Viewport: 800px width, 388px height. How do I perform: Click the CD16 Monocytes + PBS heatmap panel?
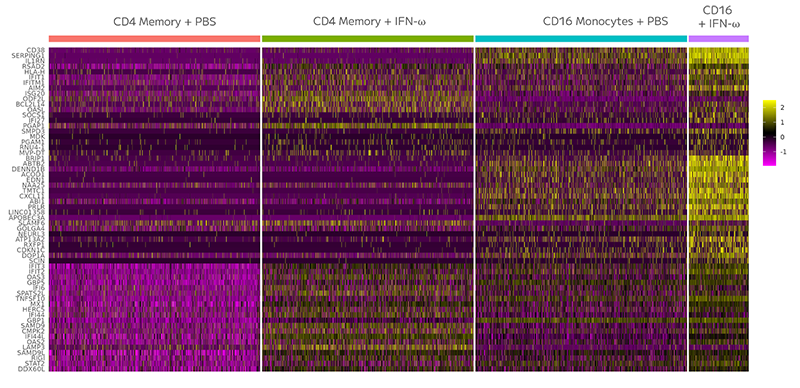(x=581, y=209)
